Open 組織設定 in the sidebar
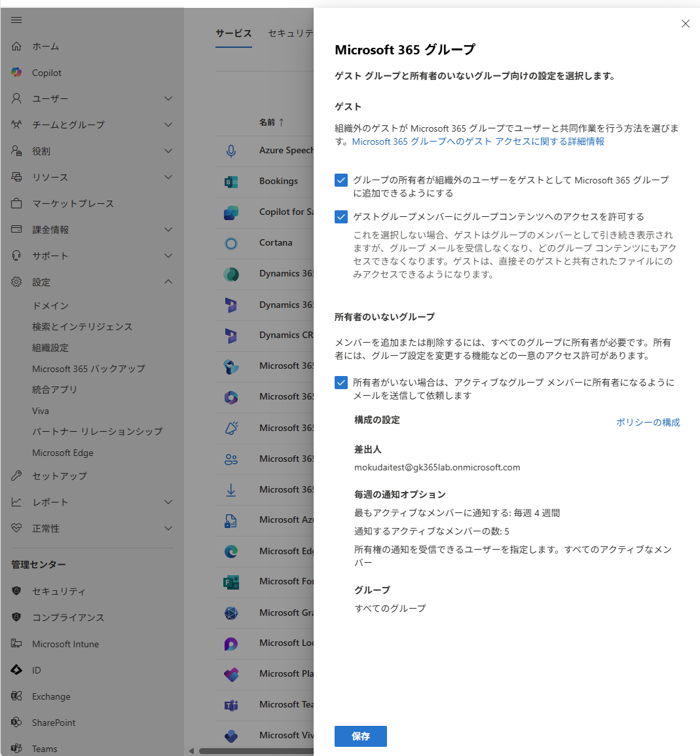Screen dimensions: 700x756 point(50,348)
